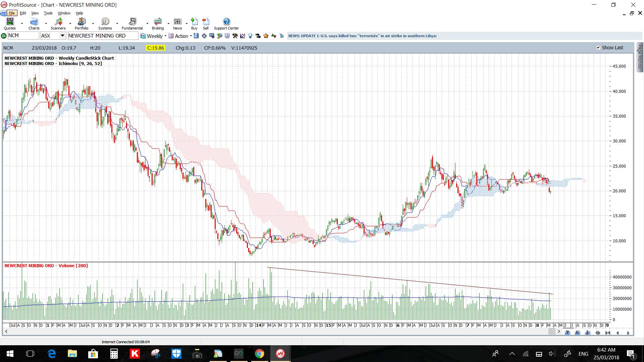This screenshot has height=362, width=644.
Task: Click the light bulb icon in chart toolbar
Action: 250,36
